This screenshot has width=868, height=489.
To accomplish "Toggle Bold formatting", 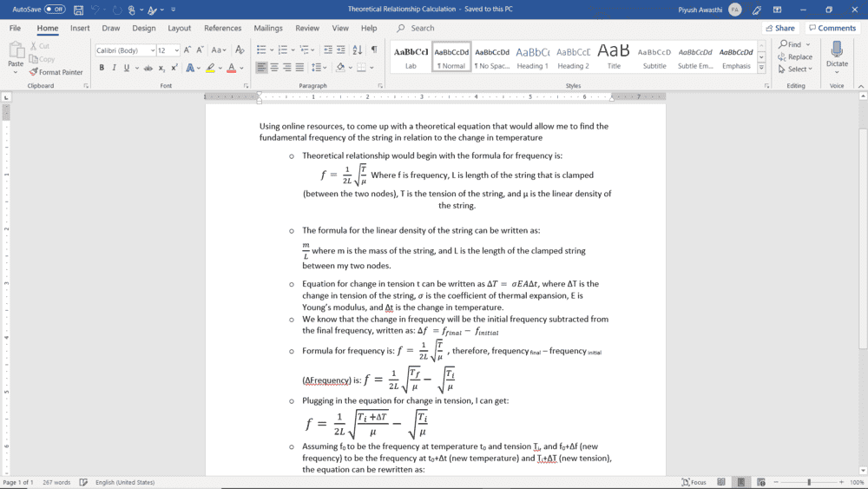I will 102,68.
